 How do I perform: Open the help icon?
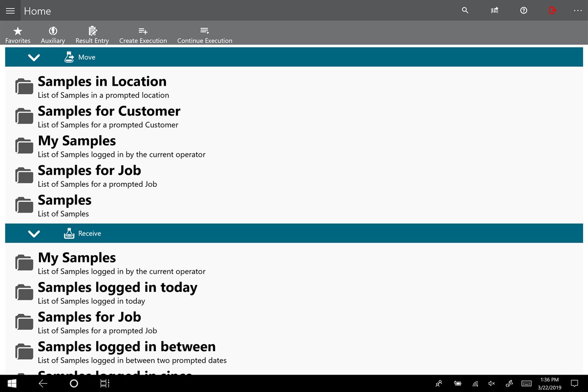[523, 10]
